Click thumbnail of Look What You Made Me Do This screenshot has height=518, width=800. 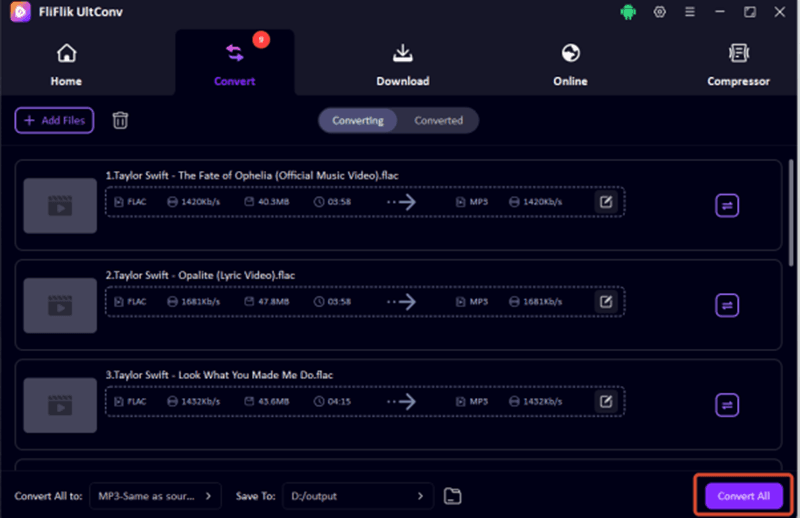(x=60, y=405)
